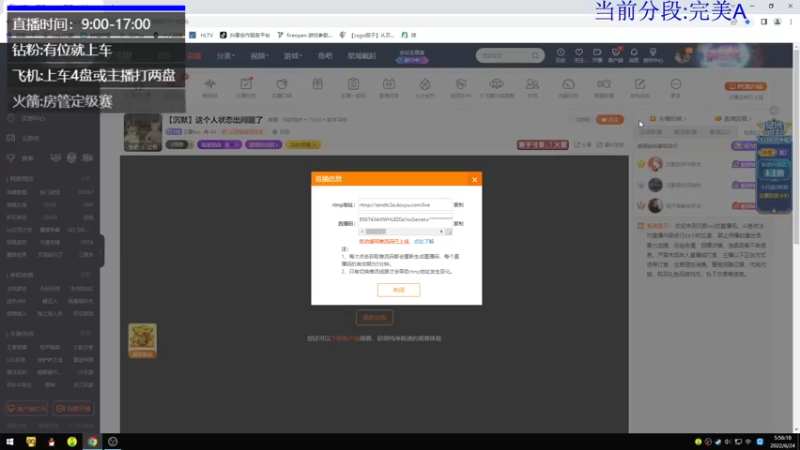Screen dimensions: 800x450
Task: Copy the rtmp address
Action: click(459, 205)
